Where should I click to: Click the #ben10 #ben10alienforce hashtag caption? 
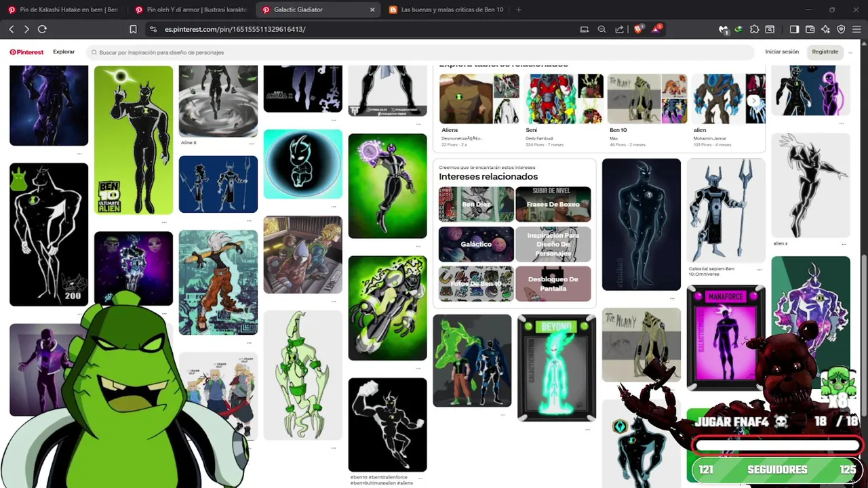click(x=382, y=480)
